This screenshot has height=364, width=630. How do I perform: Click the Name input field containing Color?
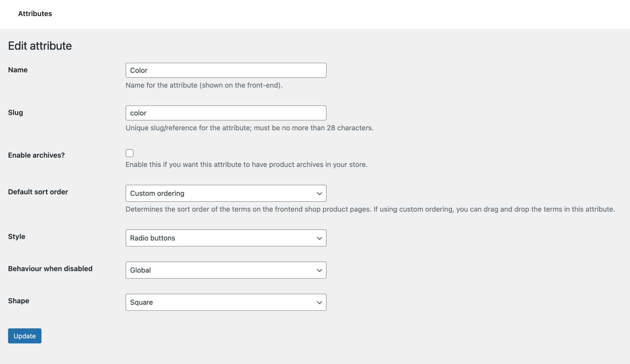pyautogui.click(x=226, y=70)
